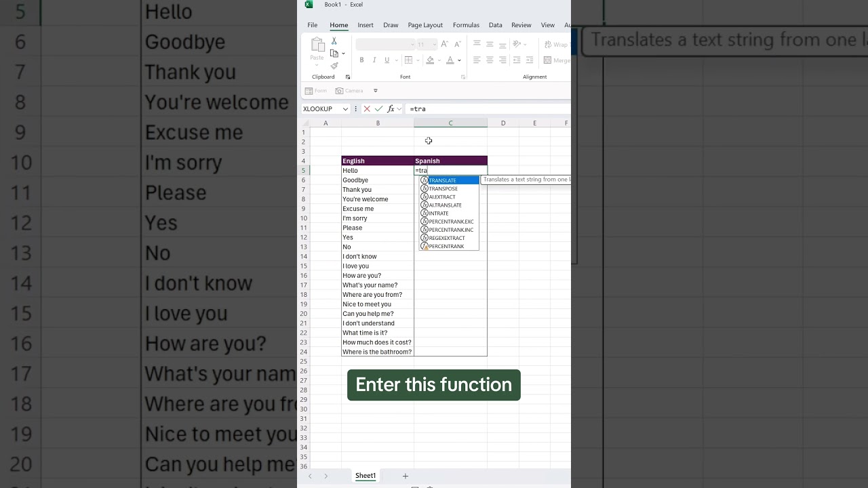This screenshot has height=488, width=868.
Task: Choose TRANSPOSE from the function suggestions
Action: (x=449, y=188)
